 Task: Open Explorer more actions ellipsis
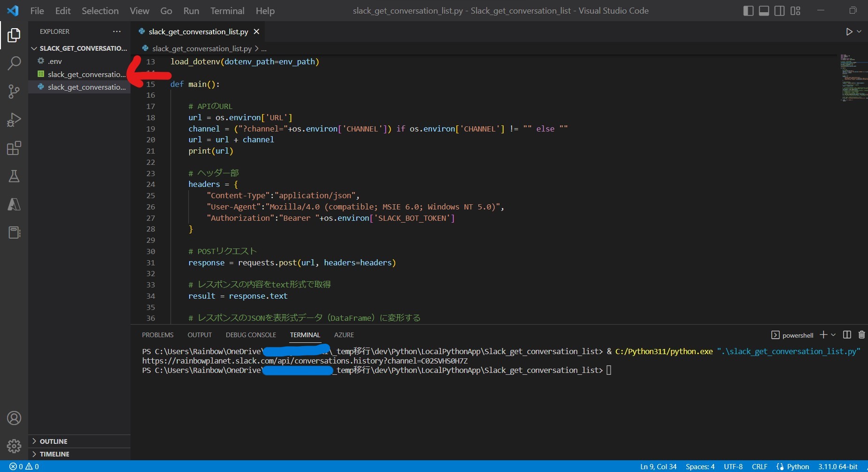pyautogui.click(x=116, y=31)
